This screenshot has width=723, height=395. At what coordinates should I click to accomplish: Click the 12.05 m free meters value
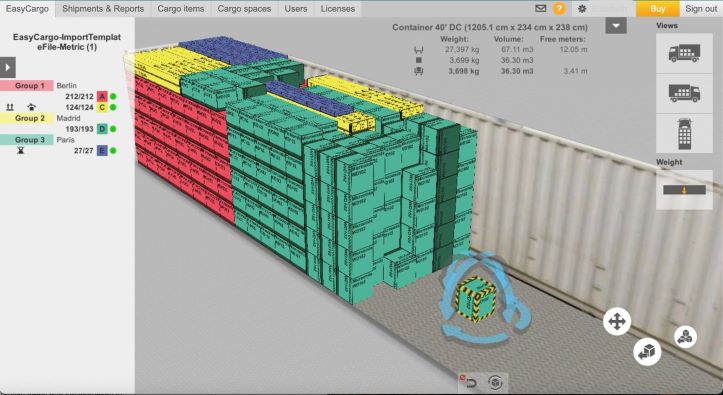point(573,49)
